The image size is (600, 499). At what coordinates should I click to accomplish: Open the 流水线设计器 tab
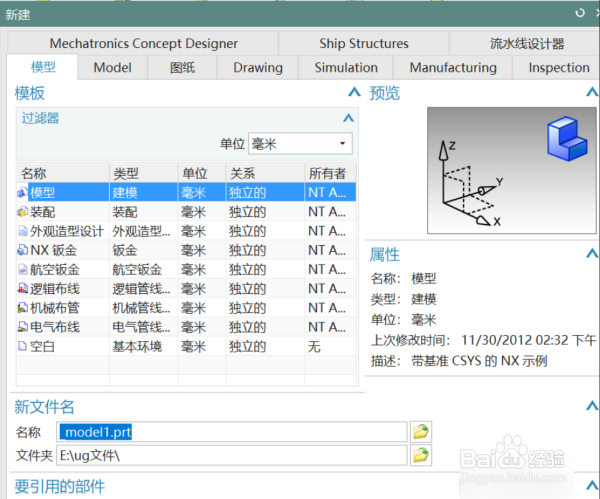click(x=527, y=43)
